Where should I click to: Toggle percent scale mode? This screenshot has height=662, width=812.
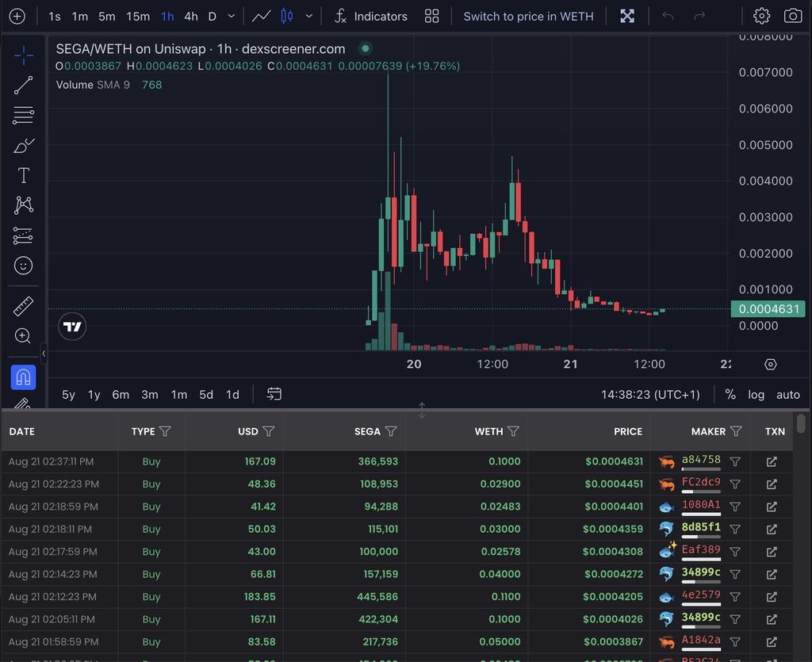(730, 394)
